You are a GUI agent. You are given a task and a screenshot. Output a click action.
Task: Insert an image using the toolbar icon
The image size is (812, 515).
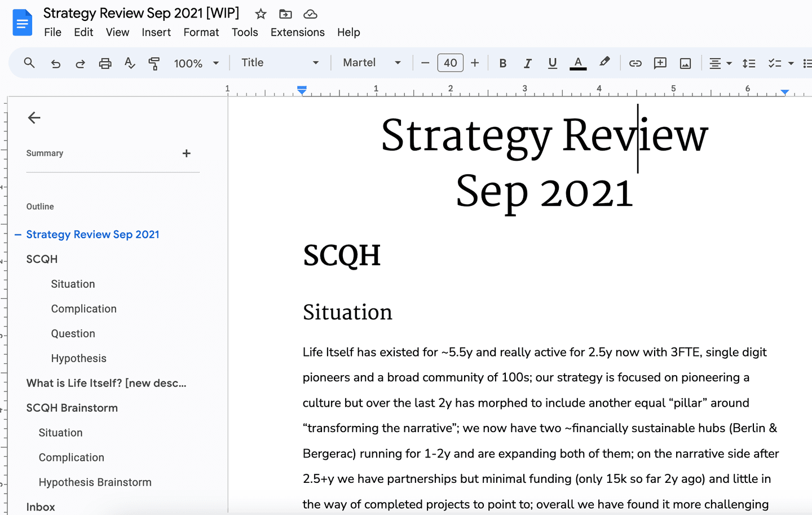click(x=685, y=63)
